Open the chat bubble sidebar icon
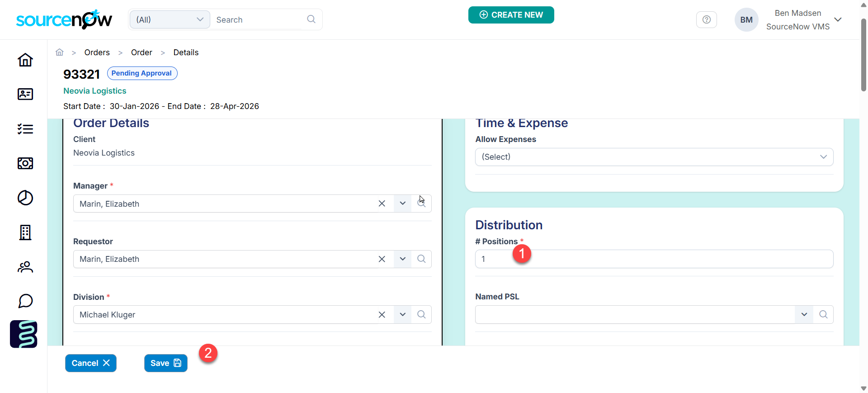868x393 pixels. [x=25, y=301]
